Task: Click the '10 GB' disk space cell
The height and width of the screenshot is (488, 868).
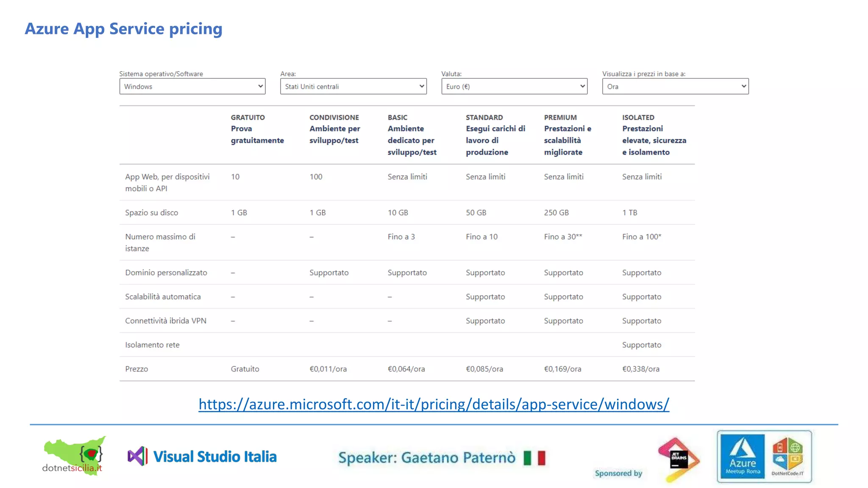Action: pyautogui.click(x=398, y=213)
